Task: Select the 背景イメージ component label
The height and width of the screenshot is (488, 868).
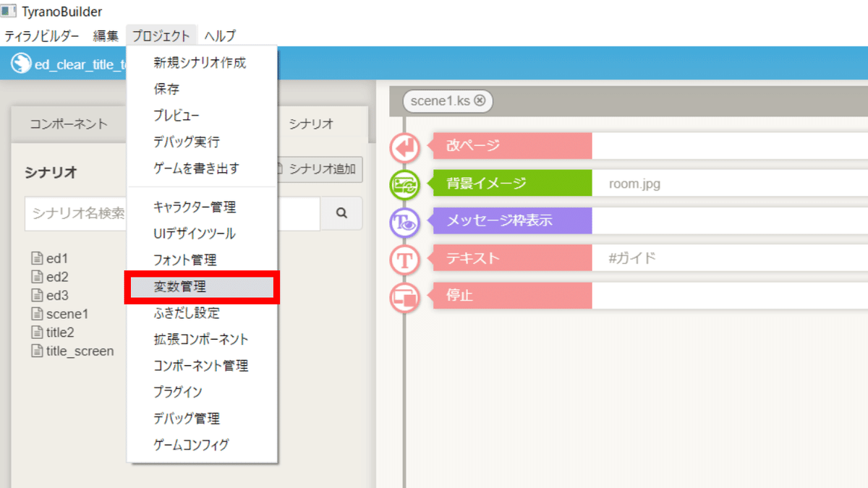Action: [510, 183]
